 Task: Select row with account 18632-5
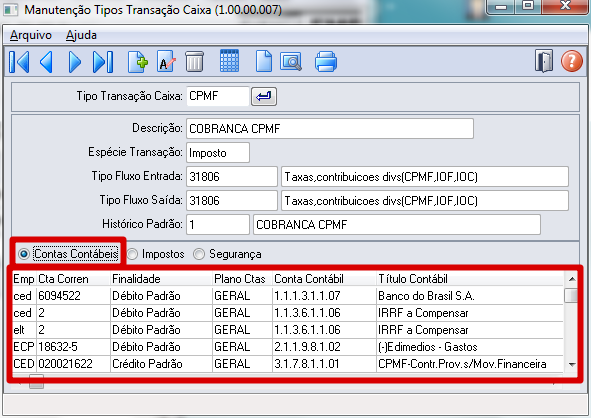[288, 347]
